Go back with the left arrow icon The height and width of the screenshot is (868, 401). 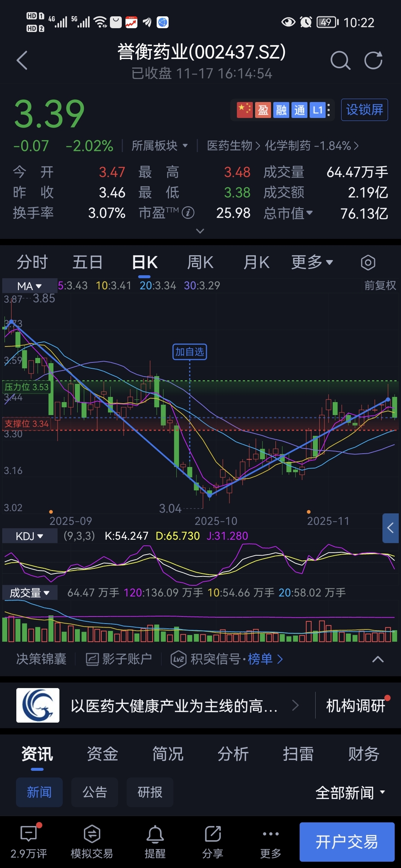coord(22,60)
